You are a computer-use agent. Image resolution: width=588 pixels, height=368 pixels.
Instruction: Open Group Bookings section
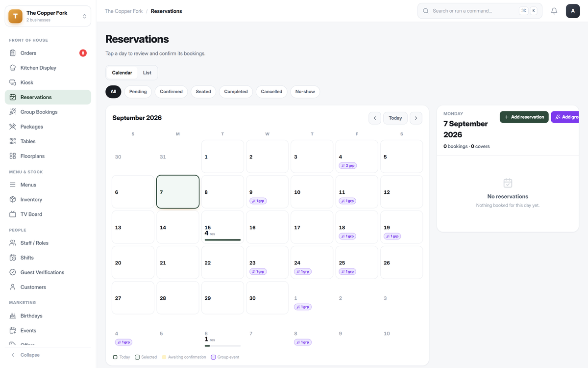[x=48, y=112]
